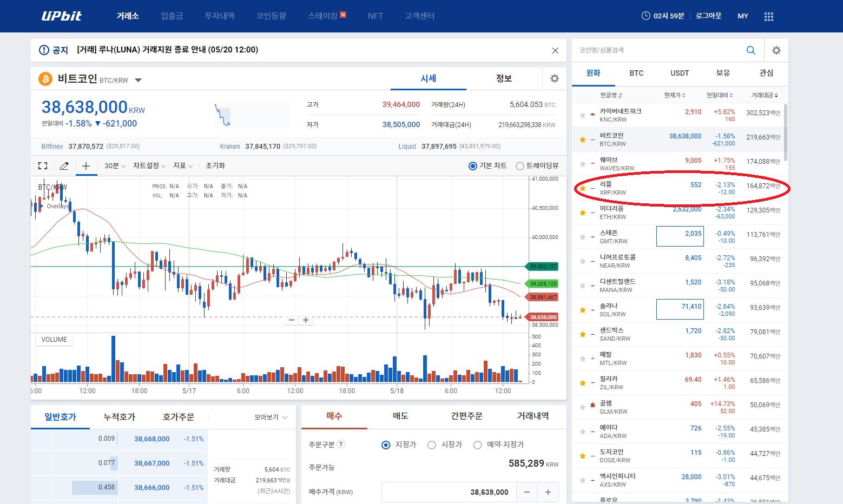The width and height of the screenshot is (843, 504).
Task: Open the 모아보기 dropdown
Action: pyautogui.click(x=271, y=417)
